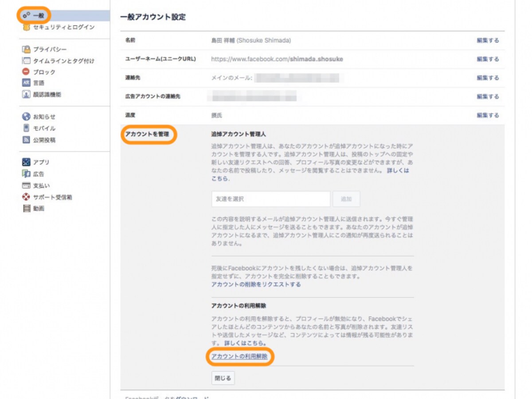This screenshot has width=532, height=399.
Task: Click the face recognition icon beside 顔認識機能
Action: 26,94
